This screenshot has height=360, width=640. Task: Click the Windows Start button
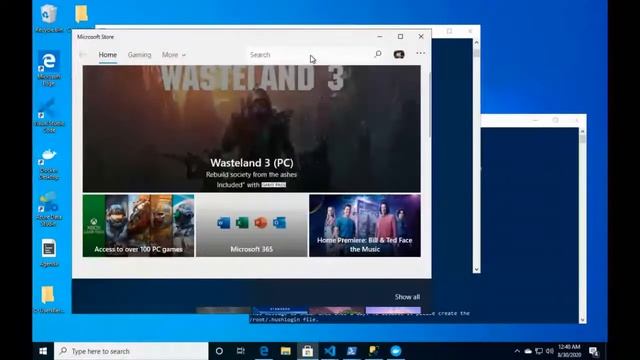pos(43,351)
